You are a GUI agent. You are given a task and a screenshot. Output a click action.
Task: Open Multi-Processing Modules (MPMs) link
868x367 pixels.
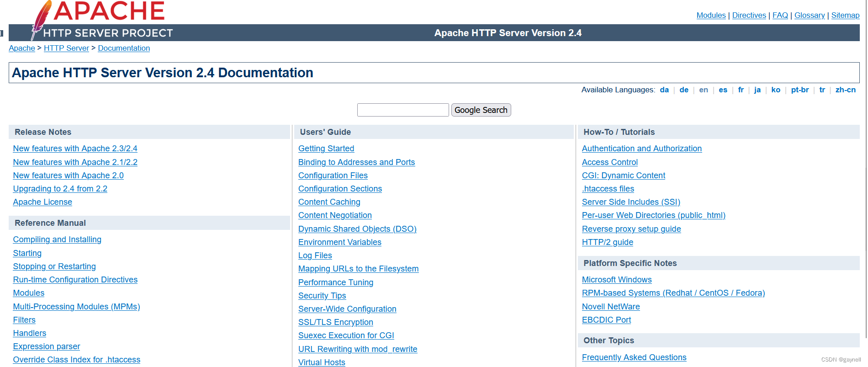coord(76,307)
